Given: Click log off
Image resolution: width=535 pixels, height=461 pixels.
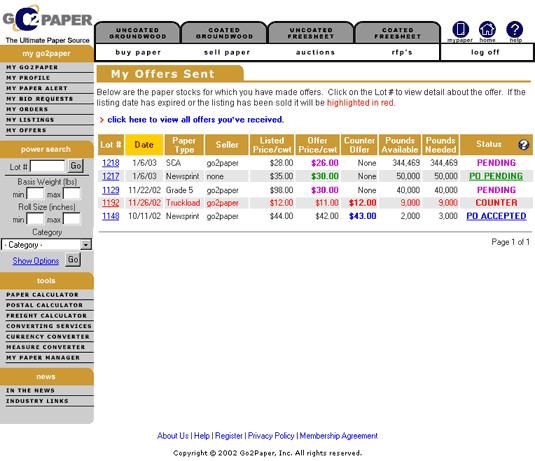Looking at the screenshot, I should tap(485, 52).
